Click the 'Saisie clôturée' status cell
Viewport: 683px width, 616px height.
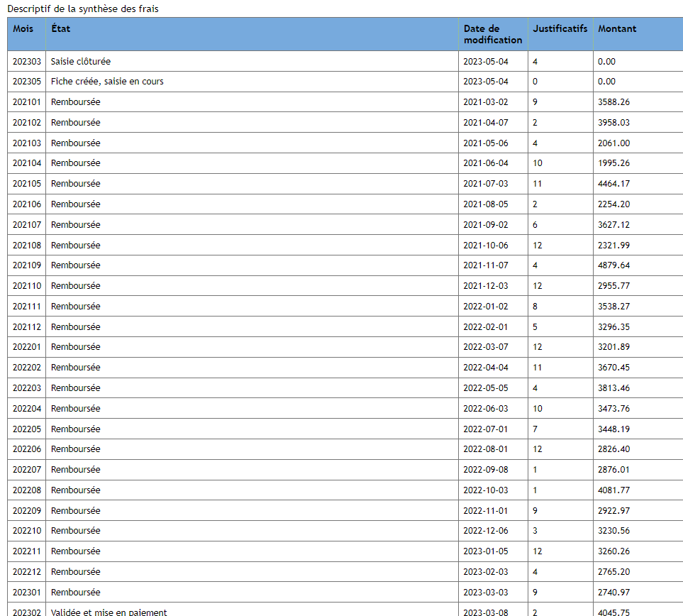(x=252, y=62)
